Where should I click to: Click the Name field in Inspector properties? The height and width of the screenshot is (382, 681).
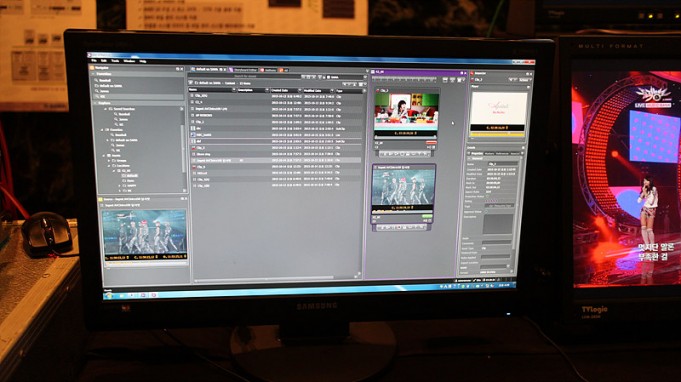[502, 164]
